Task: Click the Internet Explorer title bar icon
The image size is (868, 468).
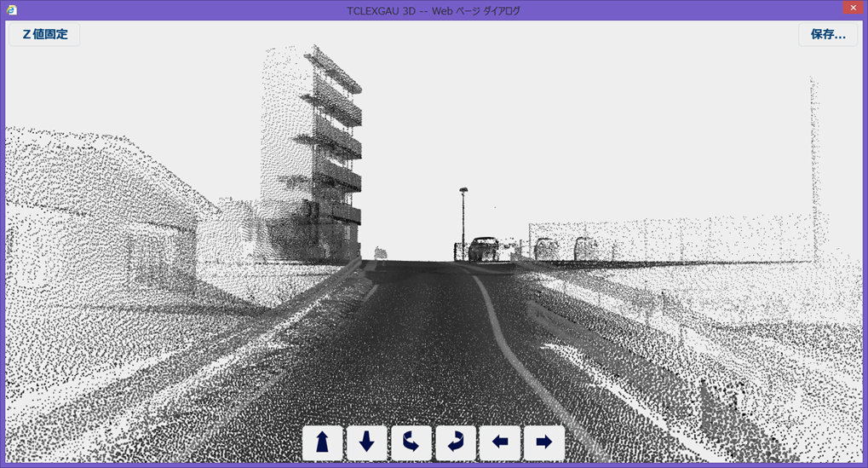Action: [12, 10]
